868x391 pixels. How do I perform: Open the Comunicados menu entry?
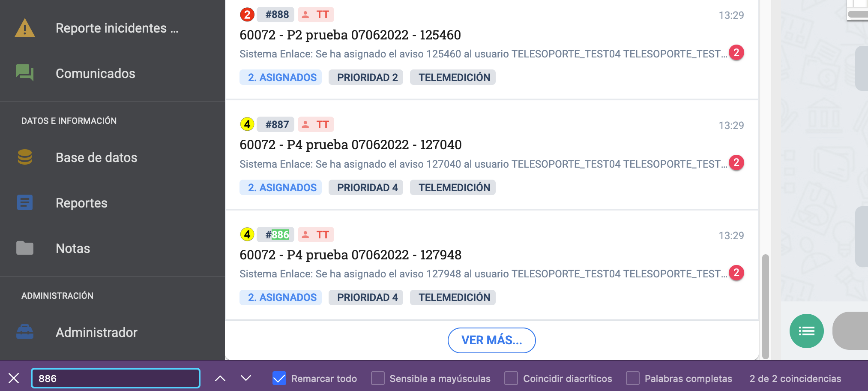click(x=95, y=73)
